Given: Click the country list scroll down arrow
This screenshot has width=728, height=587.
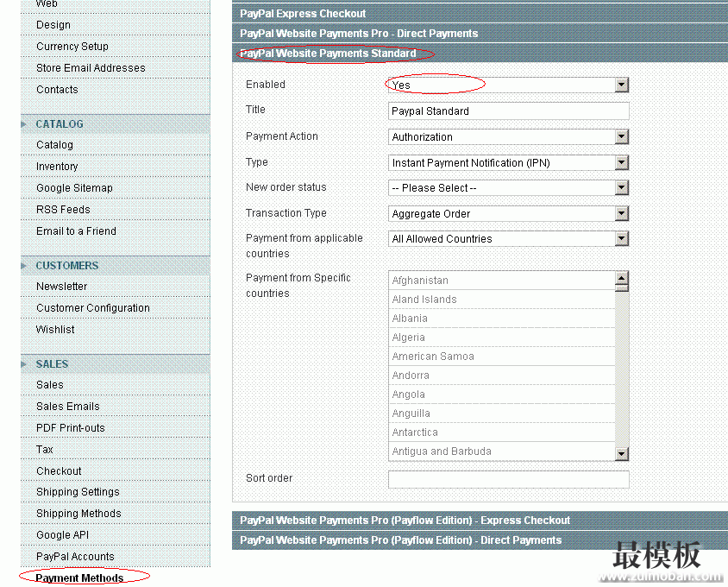Looking at the screenshot, I should 622,453.
